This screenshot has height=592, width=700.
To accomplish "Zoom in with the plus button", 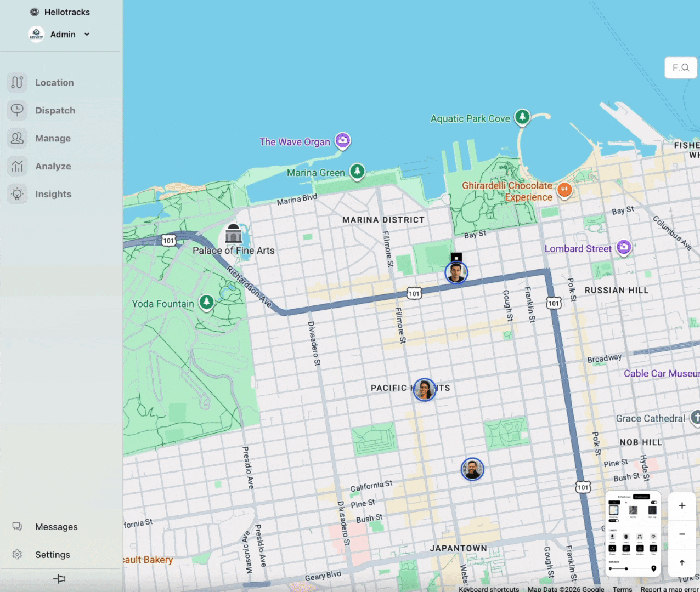I will click(x=682, y=505).
